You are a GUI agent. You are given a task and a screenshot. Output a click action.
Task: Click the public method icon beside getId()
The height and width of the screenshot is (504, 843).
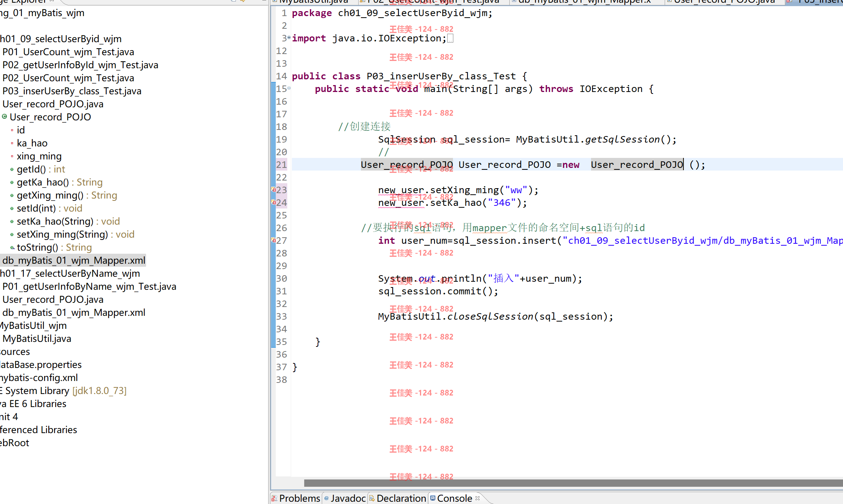12,169
